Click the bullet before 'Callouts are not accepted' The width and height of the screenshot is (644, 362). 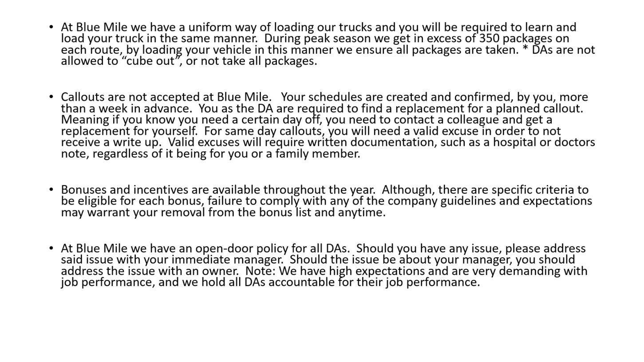click(51, 97)
